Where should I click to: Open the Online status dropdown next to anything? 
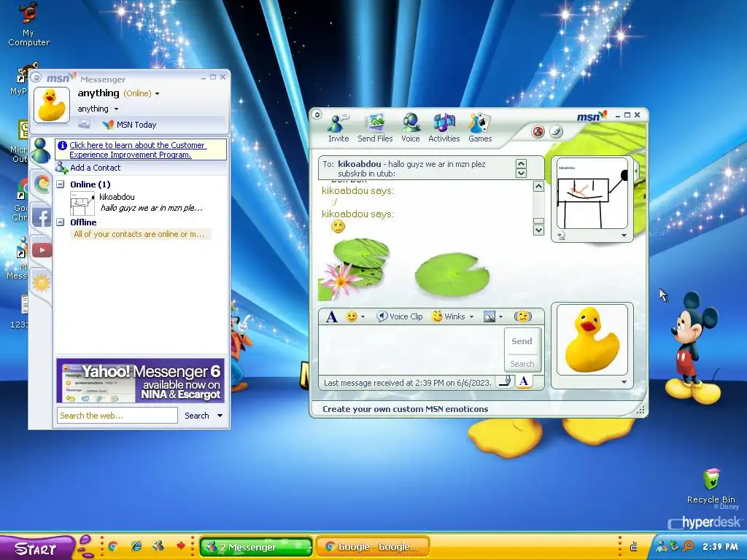(158, 93)
